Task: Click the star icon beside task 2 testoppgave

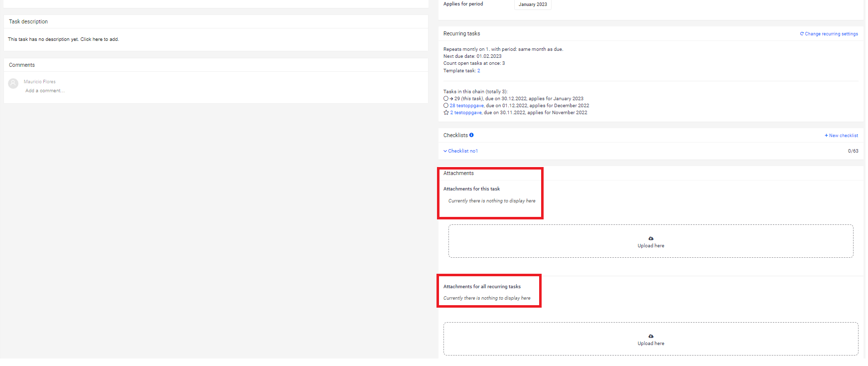Action: (x=446, y=113)
